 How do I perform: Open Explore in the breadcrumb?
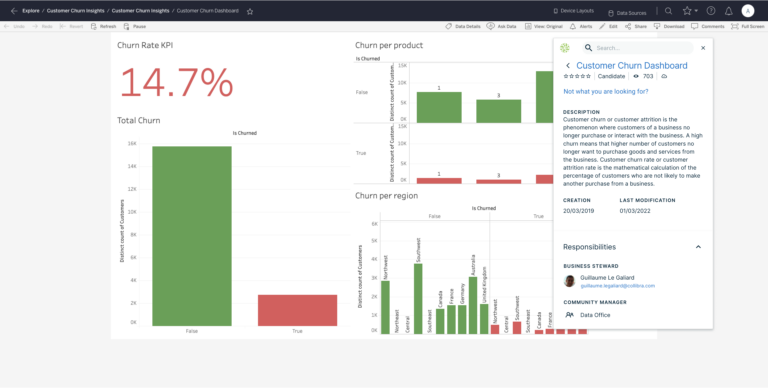click(31, 11)
